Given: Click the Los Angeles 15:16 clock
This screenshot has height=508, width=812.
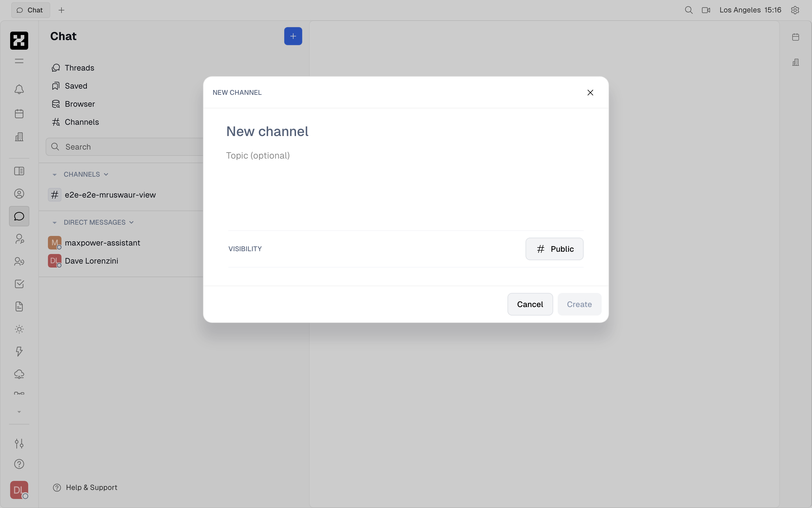Looking at the screenshot, I should (750, 10).
